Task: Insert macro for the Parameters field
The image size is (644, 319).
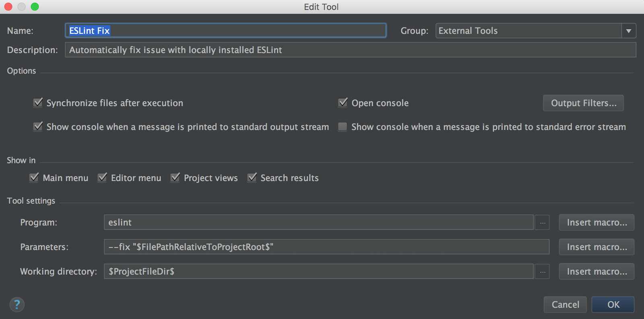Action: click(597, 247)
